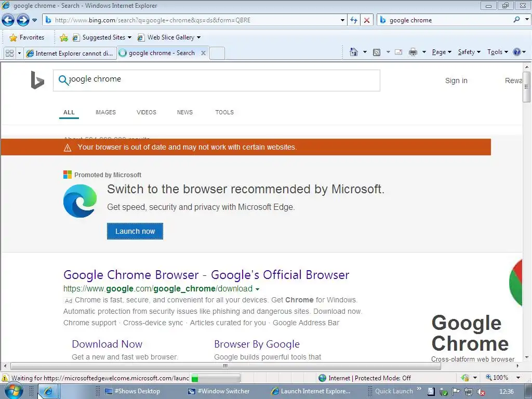
Task: Click the vertical scrollbar thumb
Action: [x=526, y=87]
